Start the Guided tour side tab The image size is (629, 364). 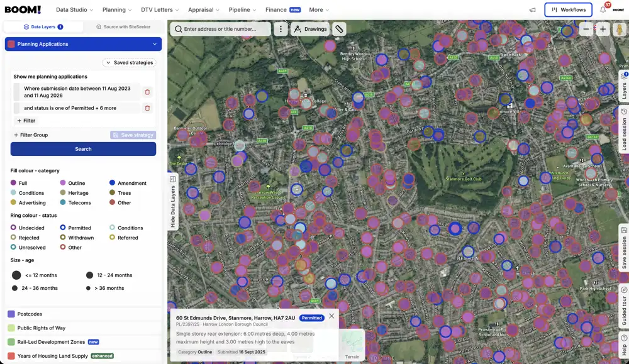624,307
